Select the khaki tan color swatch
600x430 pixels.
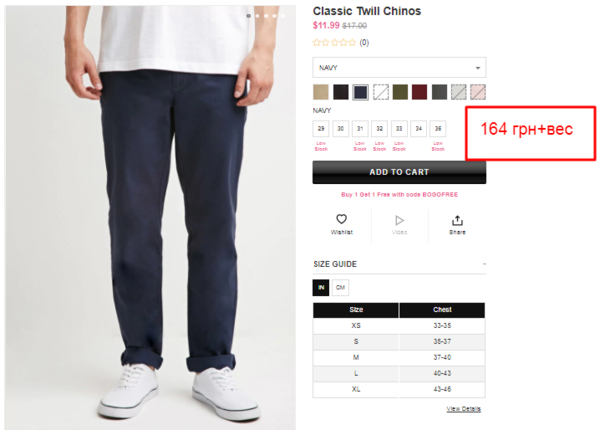click(x=321, y=92)
